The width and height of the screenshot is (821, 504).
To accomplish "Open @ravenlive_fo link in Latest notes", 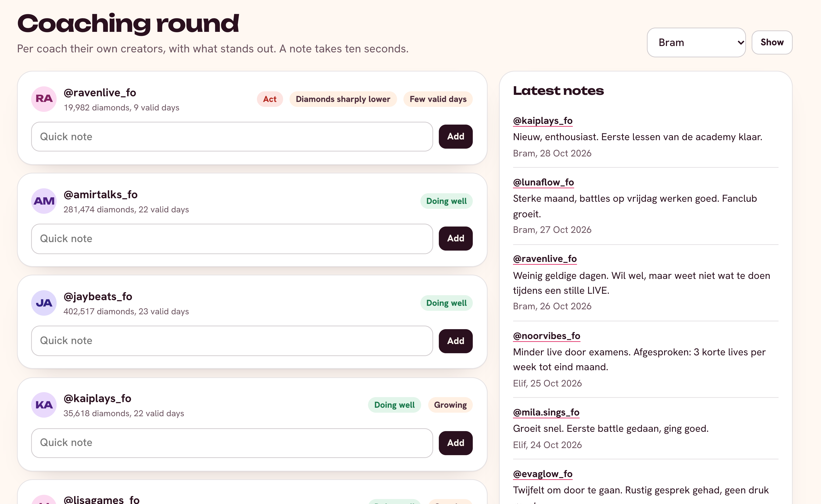I will point(545,259).
